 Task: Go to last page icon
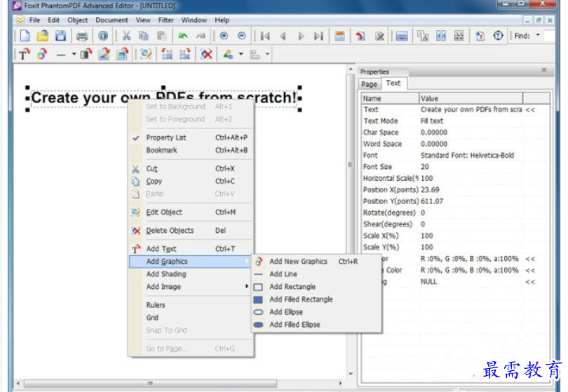(x=318, y=36)
